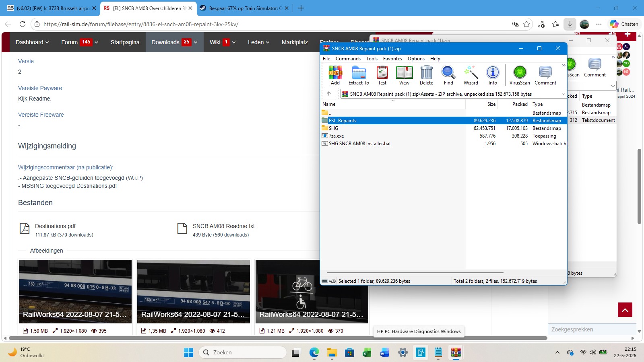
Task: Switch to the Train Simulator Steam tab
Action: pyautogui.click(x=244, y=8)
